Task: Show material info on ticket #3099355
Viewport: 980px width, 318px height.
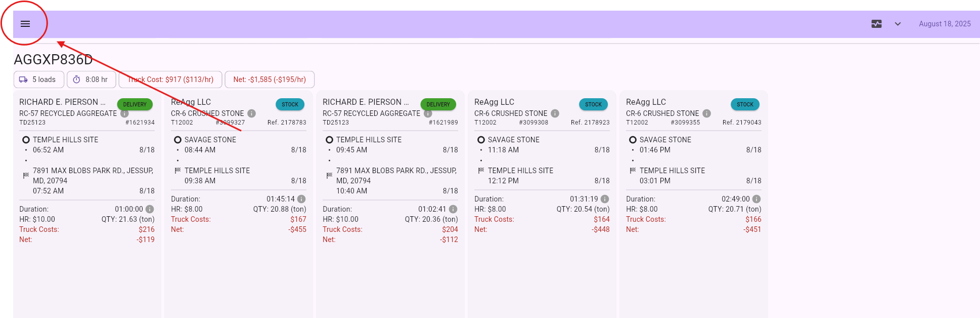Action: point(706,113)
